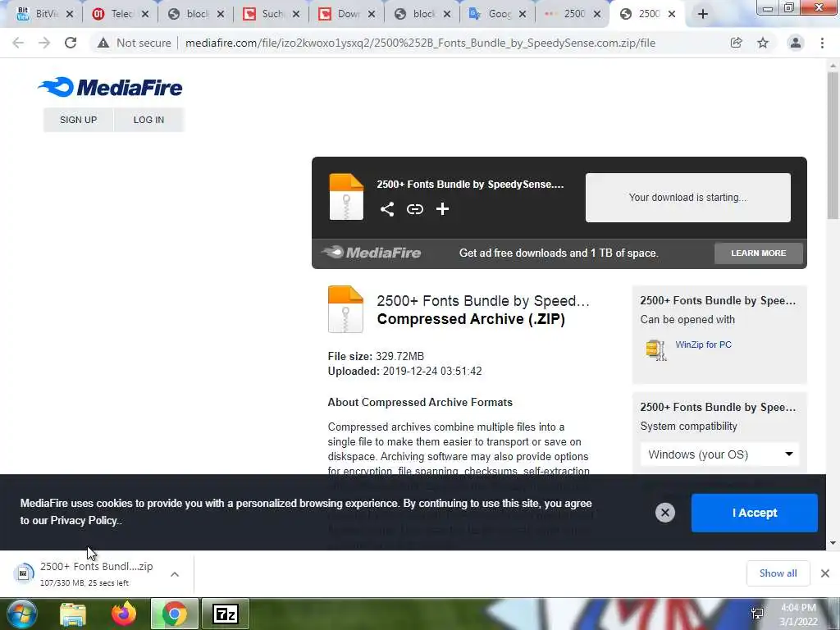Click the Not secure warning icon

click(x=103, y=43)
